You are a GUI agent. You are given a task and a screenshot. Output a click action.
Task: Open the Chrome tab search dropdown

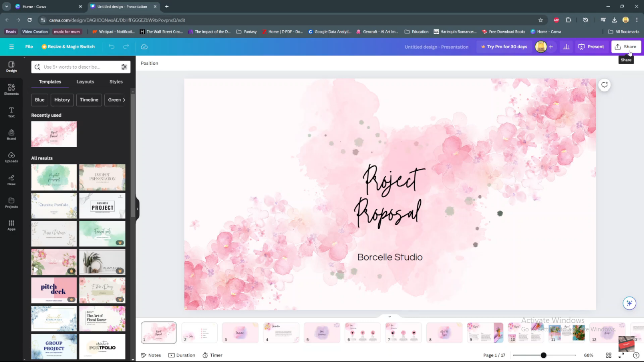(6, 6)
